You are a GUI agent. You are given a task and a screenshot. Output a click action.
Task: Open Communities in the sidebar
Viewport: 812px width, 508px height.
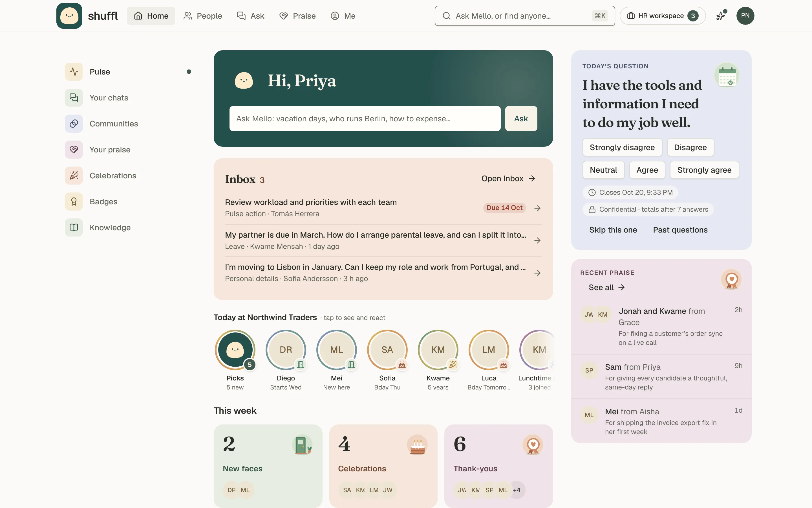point(128,124)
